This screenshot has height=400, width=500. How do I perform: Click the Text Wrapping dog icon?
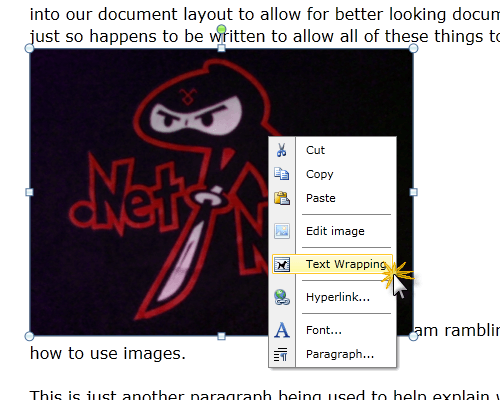click(x=282, y=264)
